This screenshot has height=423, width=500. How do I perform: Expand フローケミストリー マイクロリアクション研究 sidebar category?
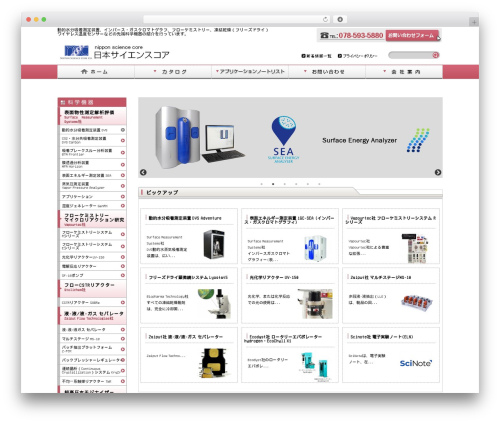click(92, 219)
